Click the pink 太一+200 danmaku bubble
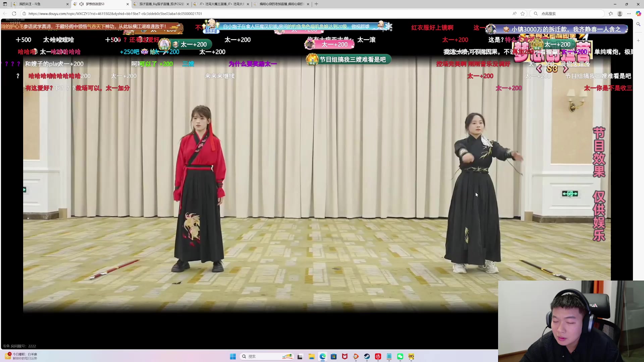644x362 pixels. click(x=329, y=44)
